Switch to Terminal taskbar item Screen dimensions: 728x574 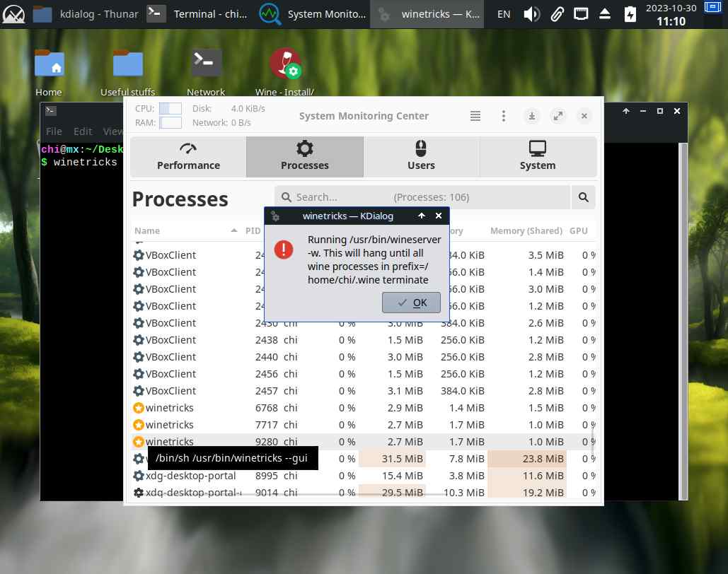tap(197, 14)
